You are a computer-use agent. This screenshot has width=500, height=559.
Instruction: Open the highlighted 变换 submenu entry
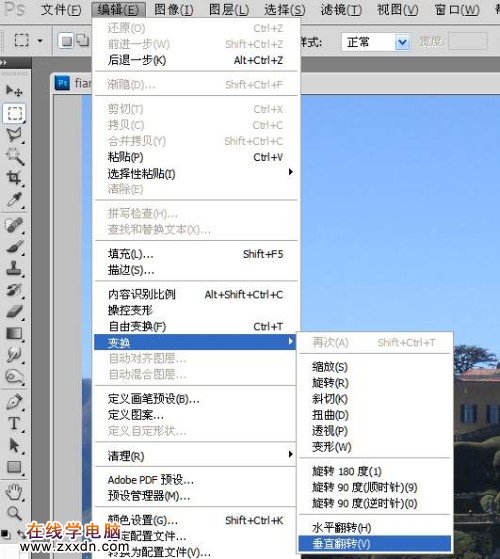click(195, 342)
